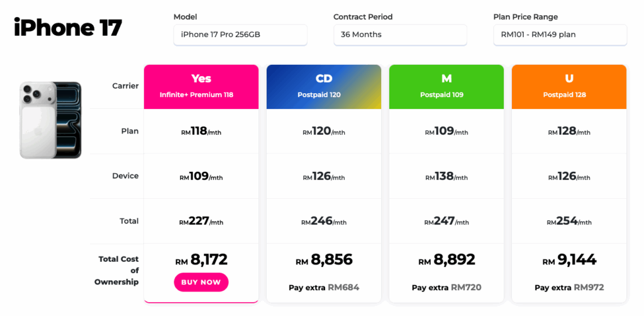Click the iPhone 17 page title
Image resolution: width=644 pixels, height=316 pixels.
[x=68, y=28]
